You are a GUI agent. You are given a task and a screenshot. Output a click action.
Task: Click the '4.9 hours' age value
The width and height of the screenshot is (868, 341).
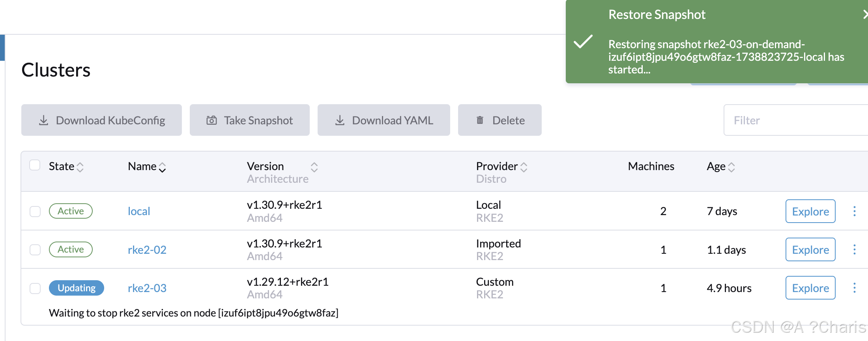(729, 288)
